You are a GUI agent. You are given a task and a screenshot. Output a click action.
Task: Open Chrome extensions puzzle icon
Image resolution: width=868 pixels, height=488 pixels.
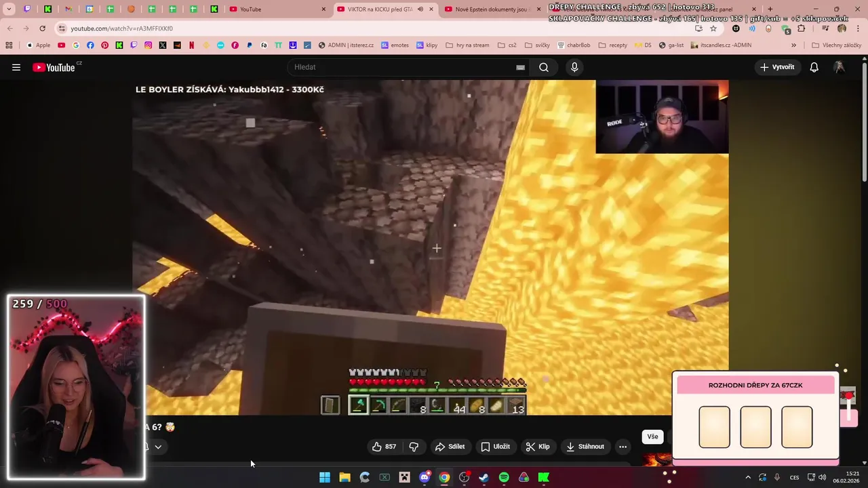(x=802, y=28)
